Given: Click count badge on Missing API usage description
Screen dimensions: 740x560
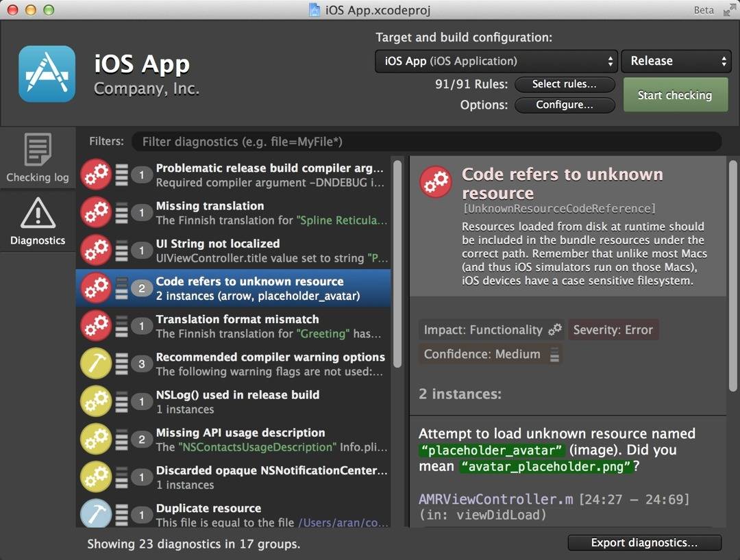Looking at the screenshot, I should point(142,440).
